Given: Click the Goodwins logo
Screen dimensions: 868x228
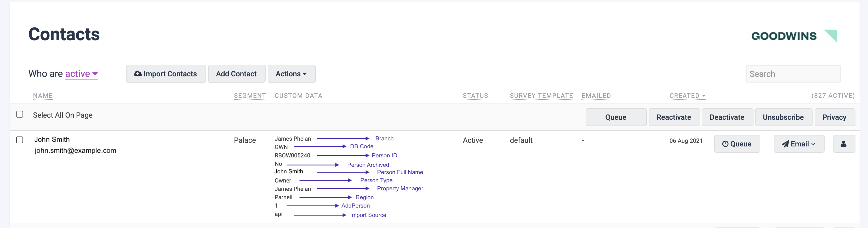Looking at the screenshot, I should 793,36.
